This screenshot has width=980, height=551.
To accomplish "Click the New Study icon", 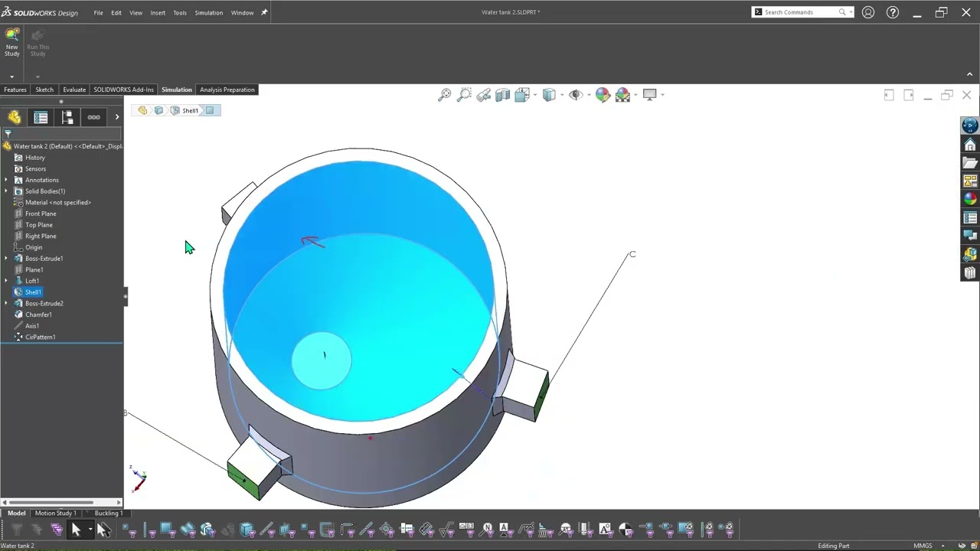I will (x=12, y=43).
